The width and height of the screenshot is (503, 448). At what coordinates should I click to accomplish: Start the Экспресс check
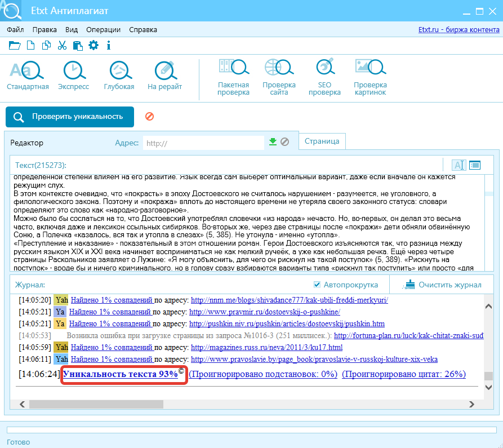(x=73, y=76)
